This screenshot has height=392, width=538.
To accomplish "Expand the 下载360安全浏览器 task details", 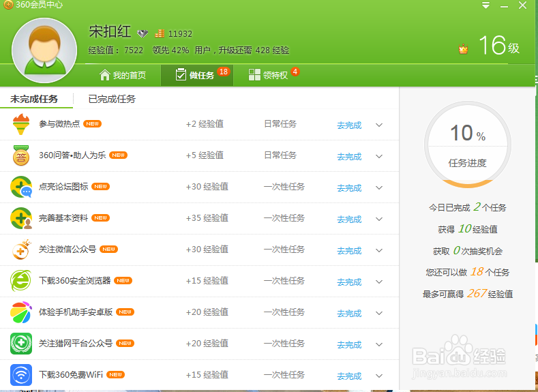I will coord(379,282).
